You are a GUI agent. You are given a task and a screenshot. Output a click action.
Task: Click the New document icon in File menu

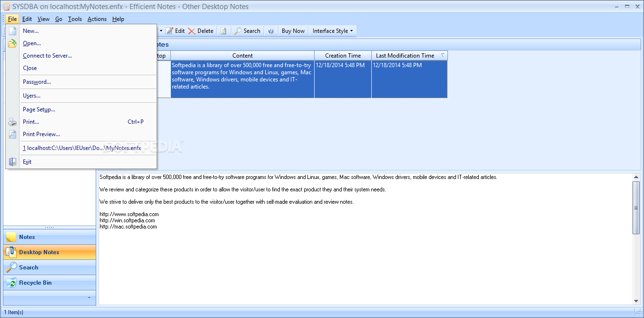[13, 31]
